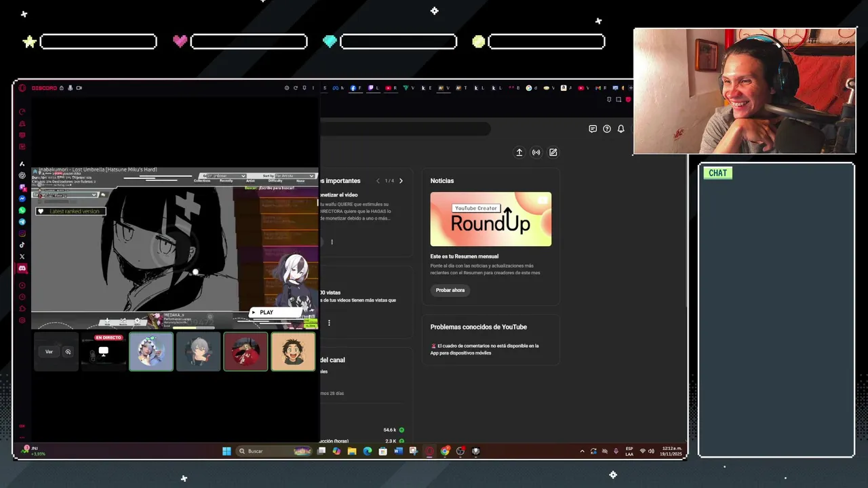Viewport: 868px width, 488px height.
Task: Open Telegram from the browser sidebar
Action: [x=22, y=222]
